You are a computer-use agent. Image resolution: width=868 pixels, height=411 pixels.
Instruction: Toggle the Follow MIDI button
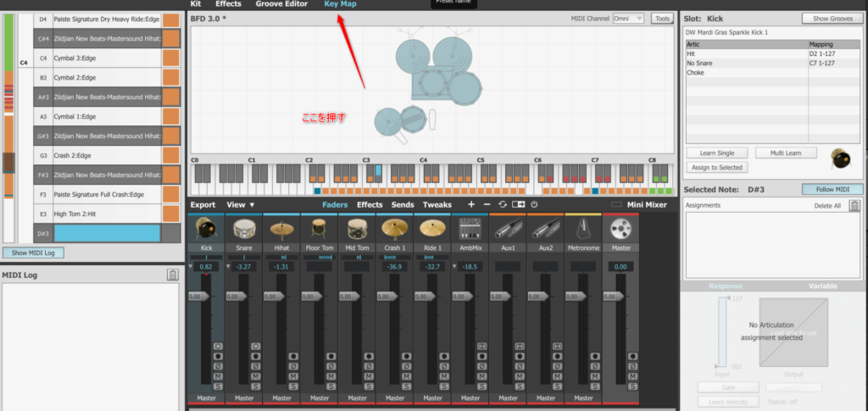point(832,189)
